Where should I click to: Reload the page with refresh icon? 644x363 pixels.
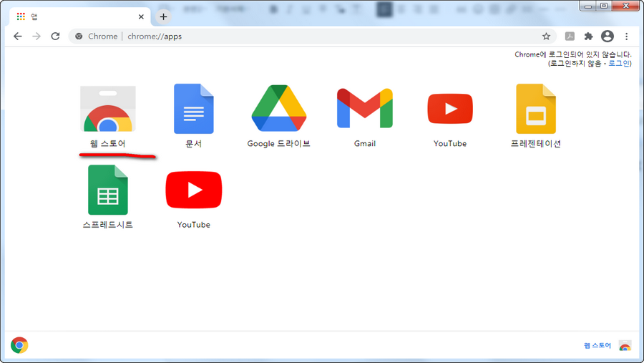coord(55,37)
